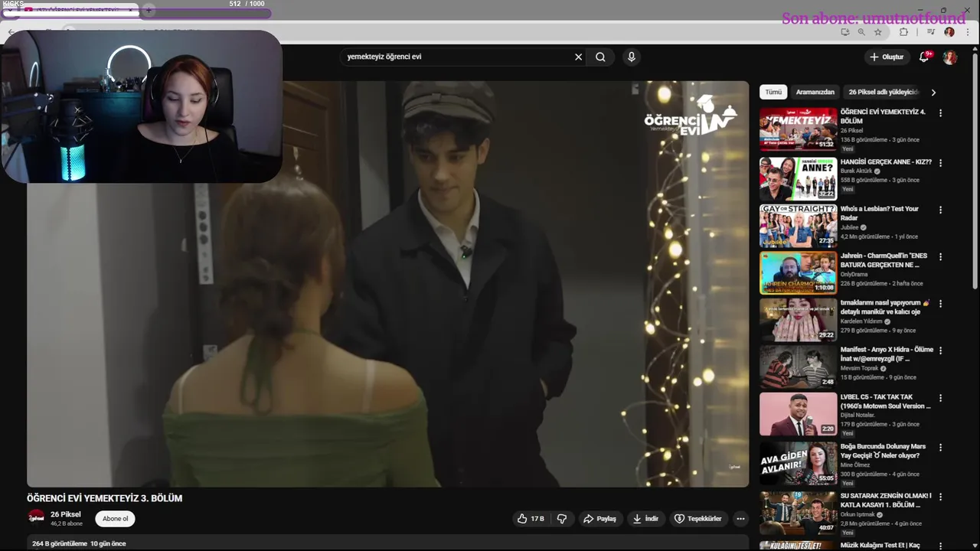Open options for SU SATARAK ZENGİN OLMAK video
Viewport: 980px width, 551px height.
pyautogui.click(x=941, y=497)
